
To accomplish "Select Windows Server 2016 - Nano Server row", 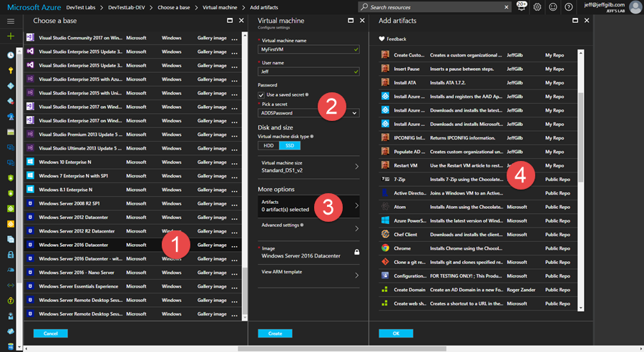I will tap(132, 273).
